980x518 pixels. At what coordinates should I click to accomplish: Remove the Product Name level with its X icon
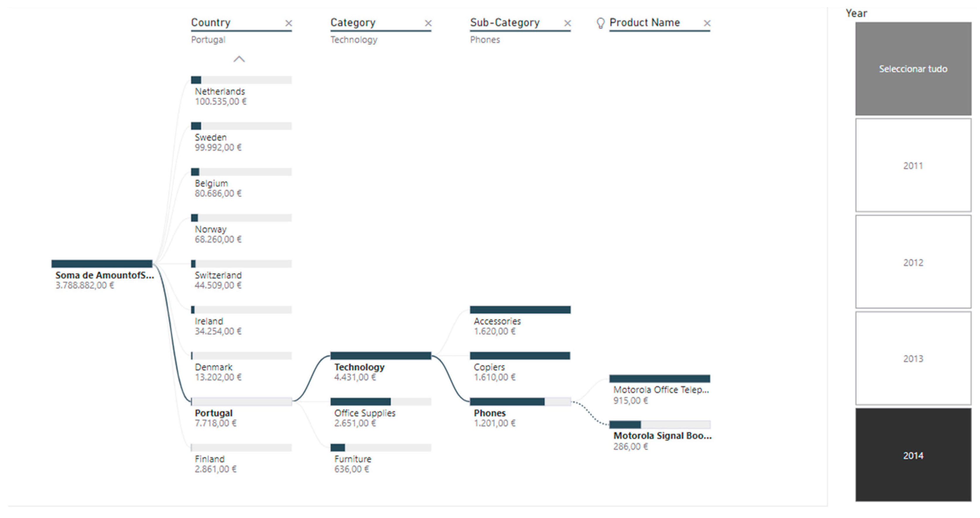pyautogui.click(x=707, y=23)
